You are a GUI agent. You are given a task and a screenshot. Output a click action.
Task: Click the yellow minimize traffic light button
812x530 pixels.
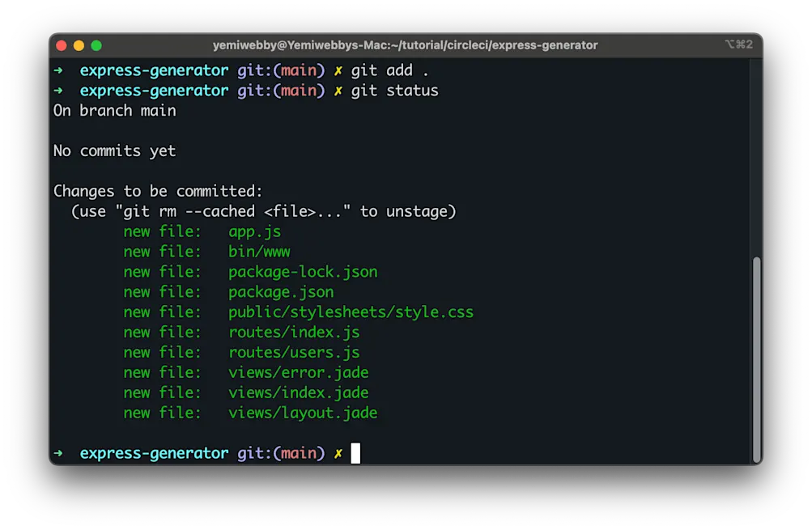[x=79, y=45]
